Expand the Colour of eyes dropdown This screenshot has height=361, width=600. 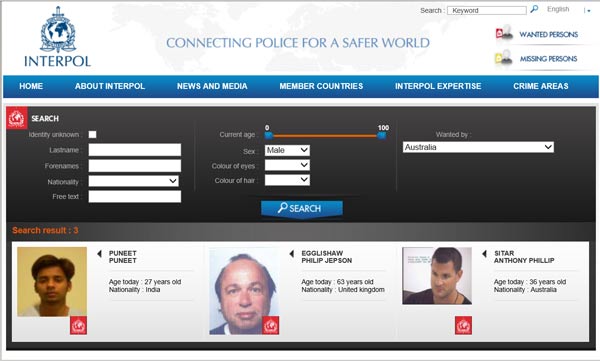click(x=287, y=165)
